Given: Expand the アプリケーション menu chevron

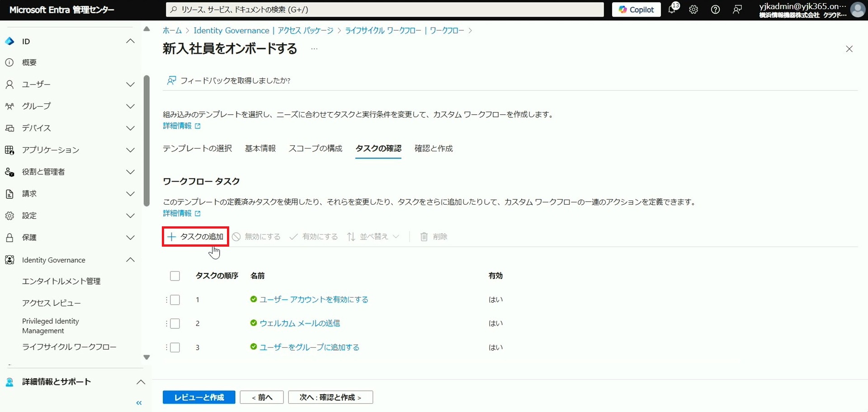Looking at the screenshot, I should click(x=130, y=150).
